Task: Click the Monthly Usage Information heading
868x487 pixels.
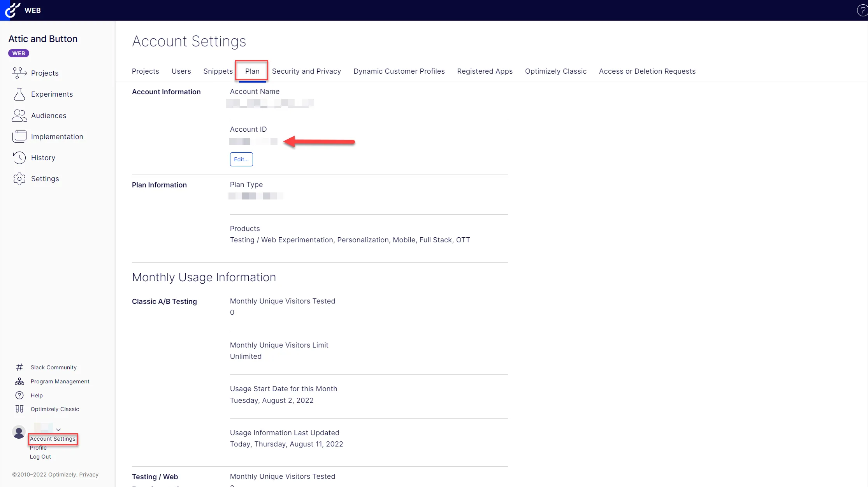Action: click(204, 277)
